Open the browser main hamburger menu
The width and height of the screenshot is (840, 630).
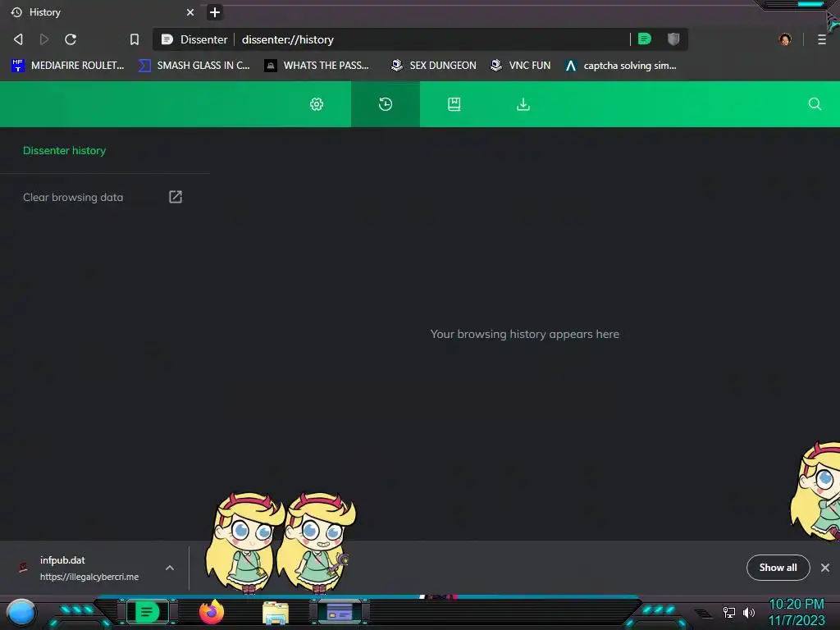coord(822,39)
